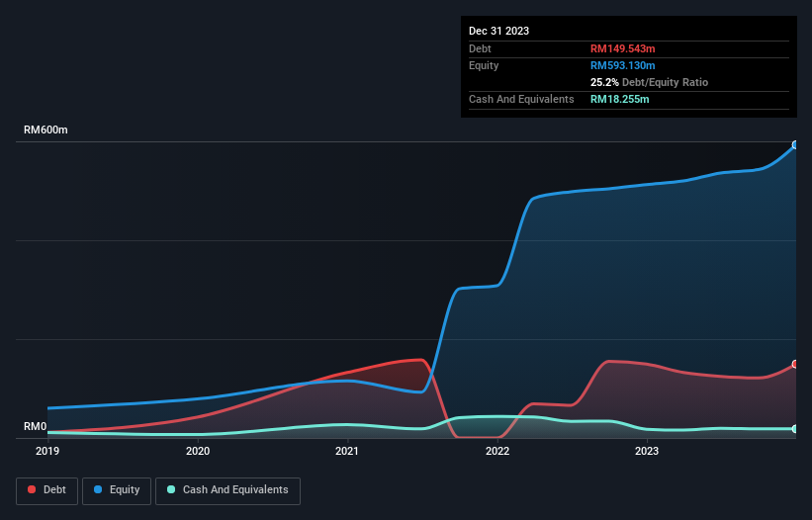Click the Debt row label in tooltip

pyautogui.click(x=480, y=48)
